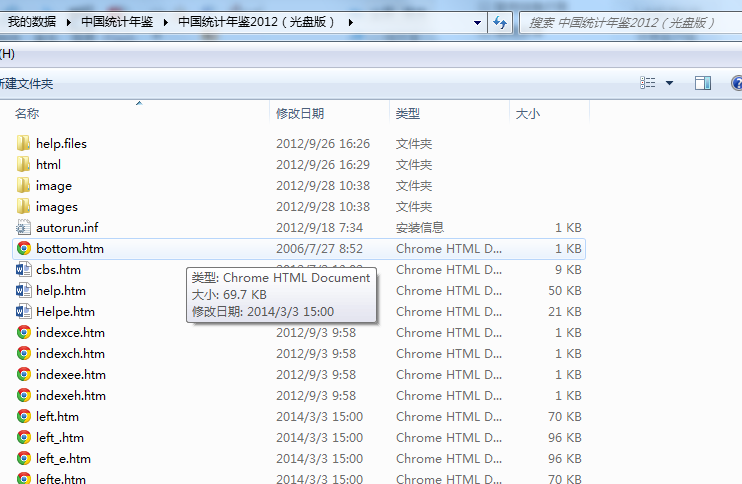This screenshot has height=484, width=742.
Task: Select the file name help.htm
Action: [x=61, y=290]
